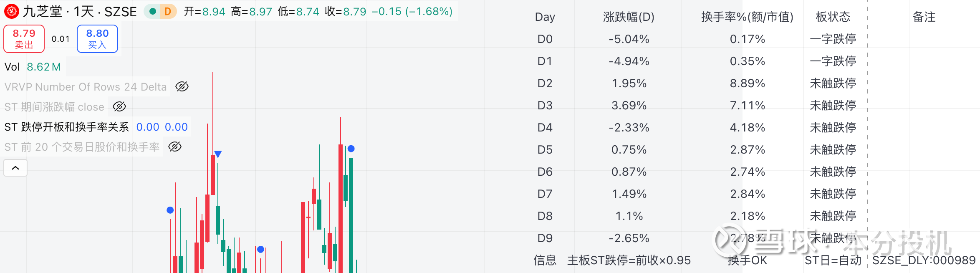
Task: Select the Vol 8.62 M indicator label
Action: coord(33,67)
